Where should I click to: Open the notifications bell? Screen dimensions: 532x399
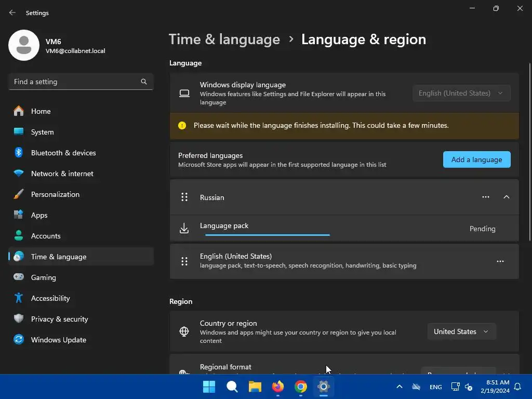tap(518, 387)
